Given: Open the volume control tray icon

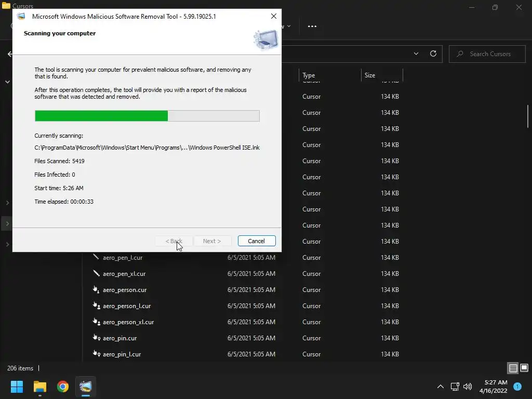Looking at the screenshot, I should pos(468,387).
